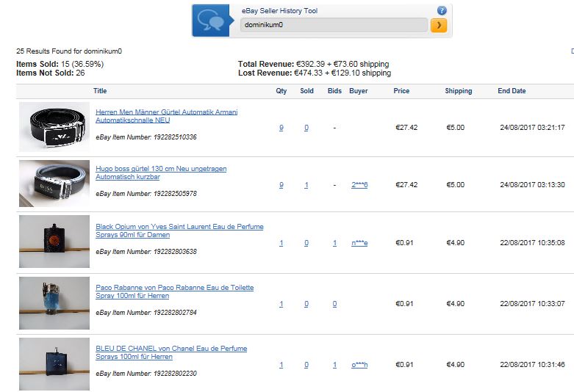Open Hugo boss gürtel 130 cm listing

tap(161, 173)
